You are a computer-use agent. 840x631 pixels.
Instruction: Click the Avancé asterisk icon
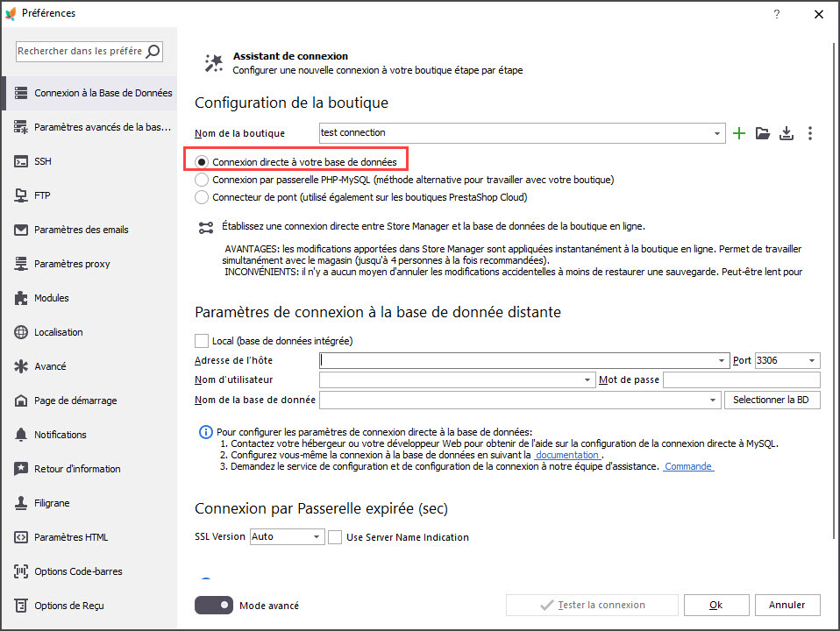(21, 366)
